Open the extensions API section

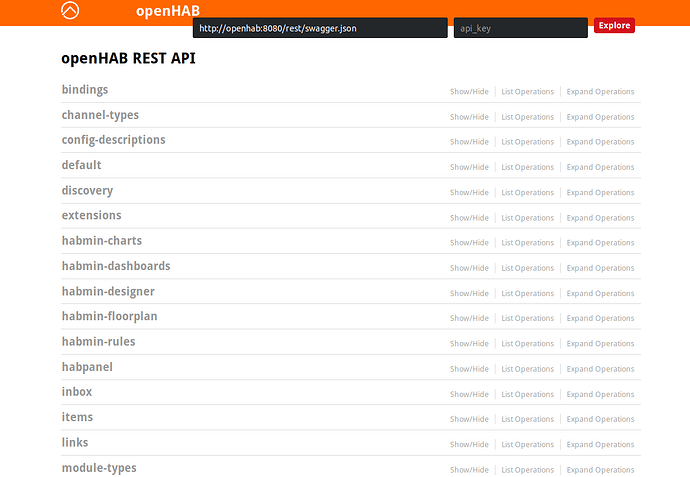92,215
